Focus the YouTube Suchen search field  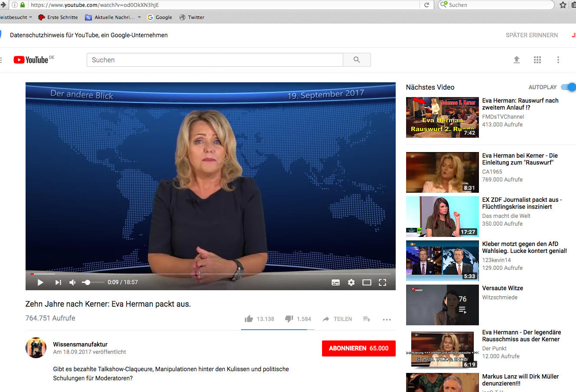[215, 60]
